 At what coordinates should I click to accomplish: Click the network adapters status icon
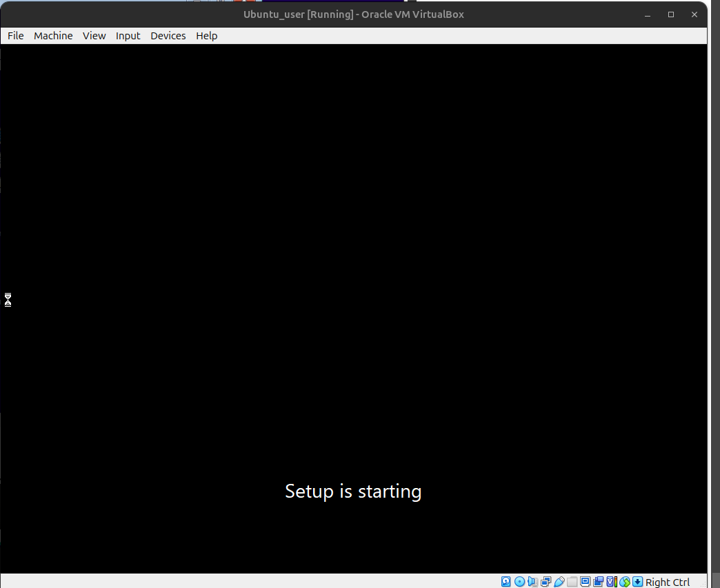[546, 582]
